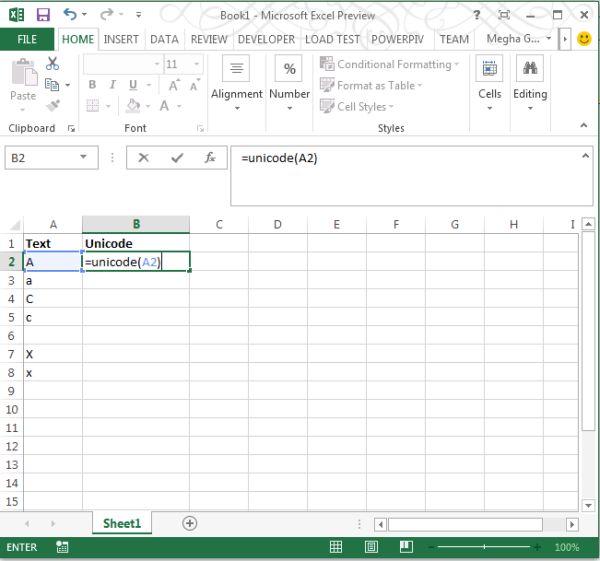
Task: Click Decrease Font Size icon
Action: click(x=194, y=85)
